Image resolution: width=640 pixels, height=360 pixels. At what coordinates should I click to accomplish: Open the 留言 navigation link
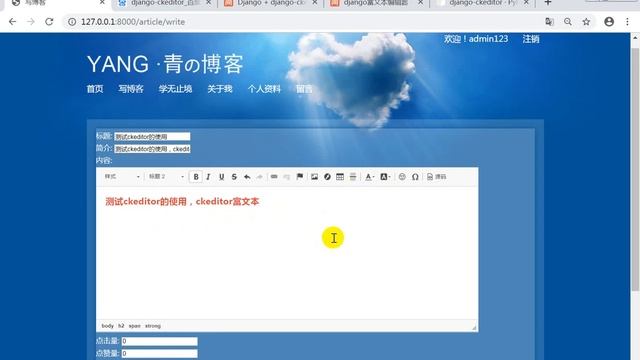click(304, 89)
